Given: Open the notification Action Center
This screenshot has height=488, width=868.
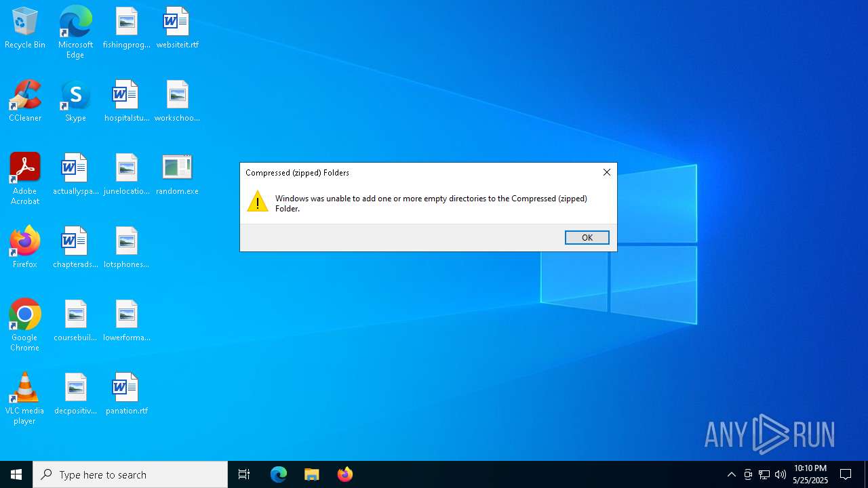Looking at the screenshot, I should coord(846,474).
